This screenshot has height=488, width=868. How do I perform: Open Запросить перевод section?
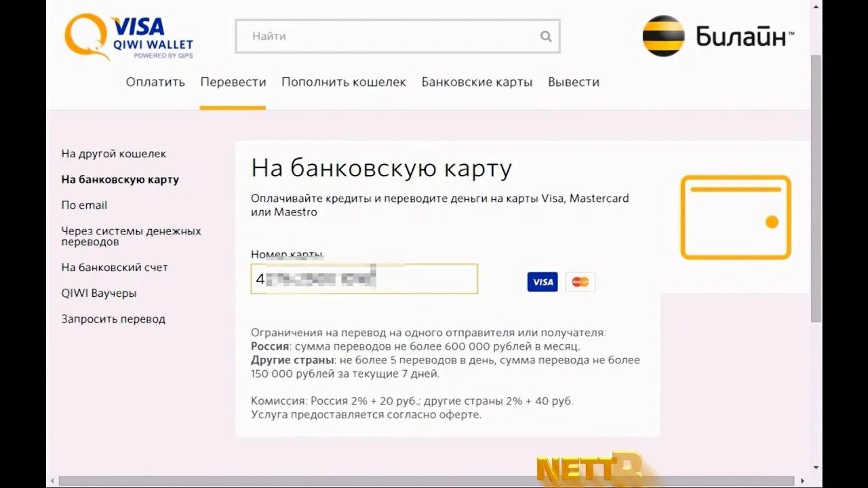[113, 319]
